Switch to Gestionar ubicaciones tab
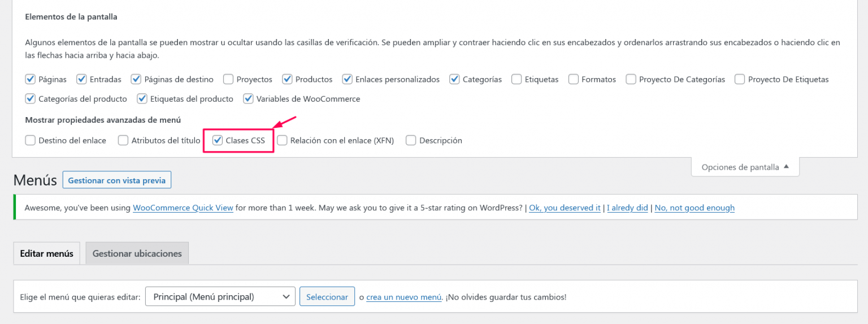 point(137,253)
